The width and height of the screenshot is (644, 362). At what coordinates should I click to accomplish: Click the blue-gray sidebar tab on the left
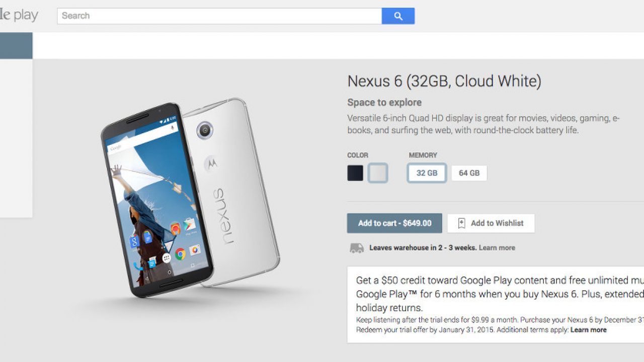(16, 46)
